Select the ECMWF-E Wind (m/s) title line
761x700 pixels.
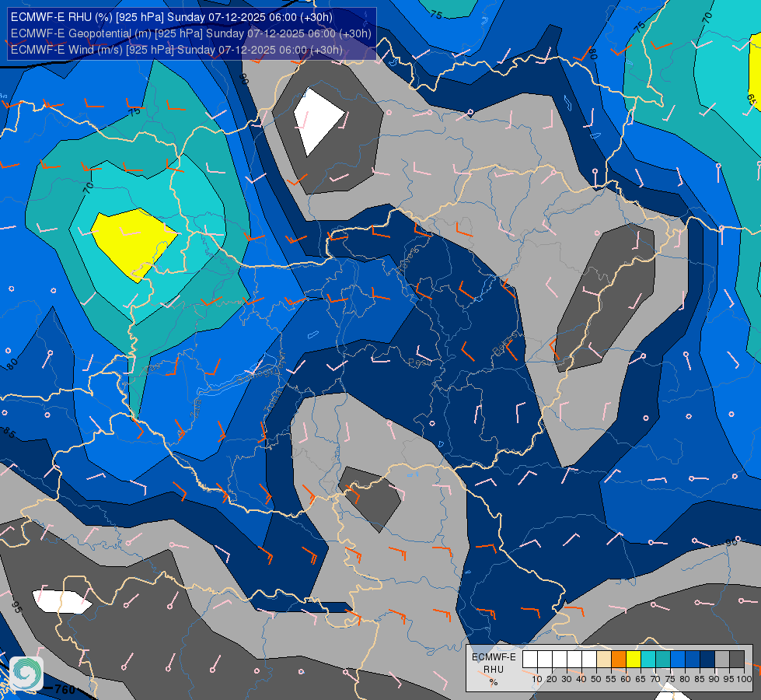point(176,50)
